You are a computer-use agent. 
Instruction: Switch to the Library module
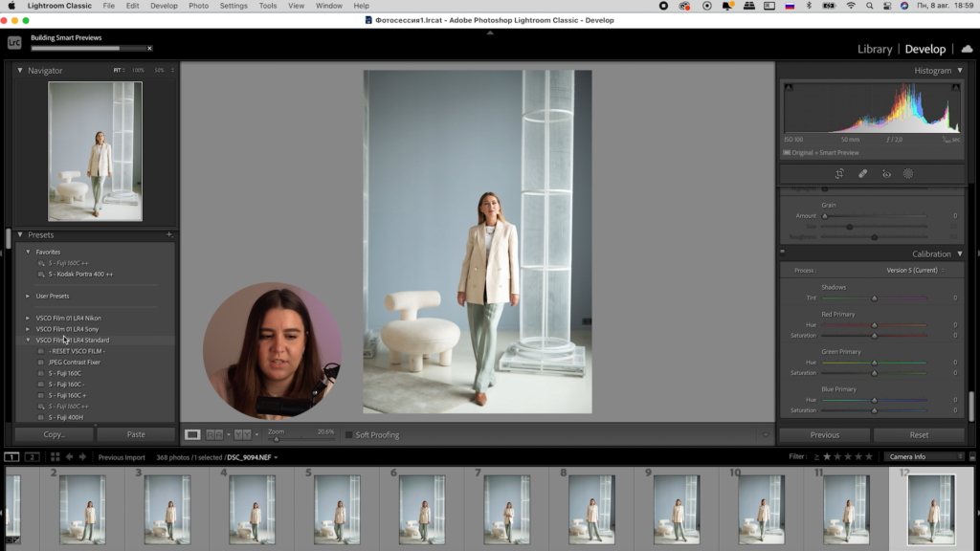(x=874, y=49)
